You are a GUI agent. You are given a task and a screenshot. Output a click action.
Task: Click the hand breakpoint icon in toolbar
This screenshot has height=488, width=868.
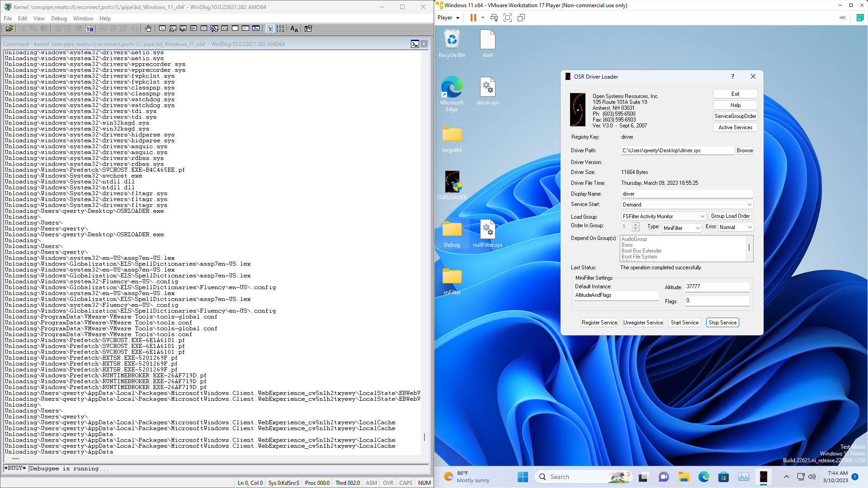click(148, 28)
